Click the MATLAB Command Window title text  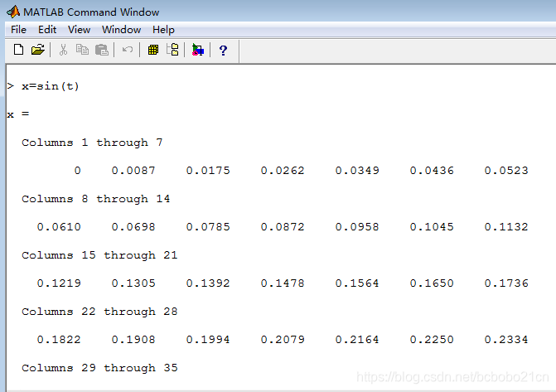91,12
